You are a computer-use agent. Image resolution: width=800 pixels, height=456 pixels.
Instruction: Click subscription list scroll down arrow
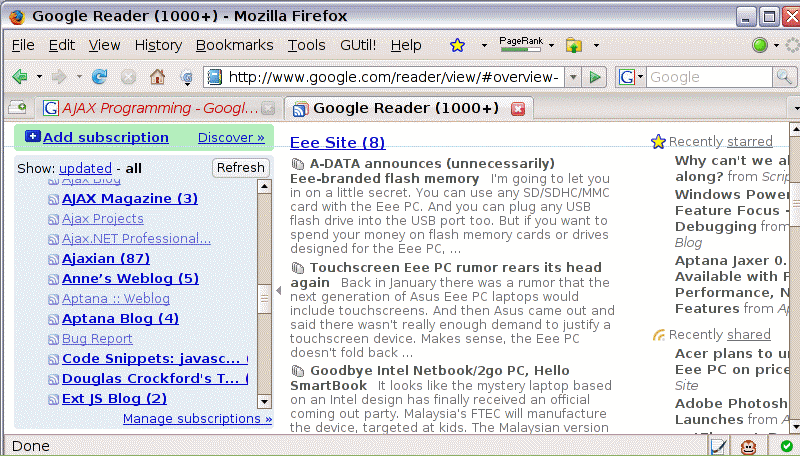(264, 401)
